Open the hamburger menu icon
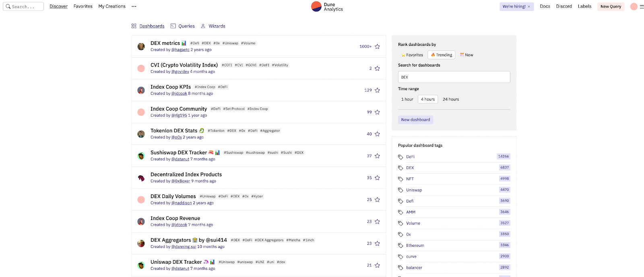This screenshot has width=644, height=277. click(x=642, y=6)
